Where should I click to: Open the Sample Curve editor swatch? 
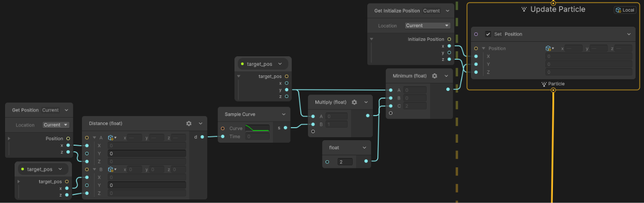pos(257,129)
